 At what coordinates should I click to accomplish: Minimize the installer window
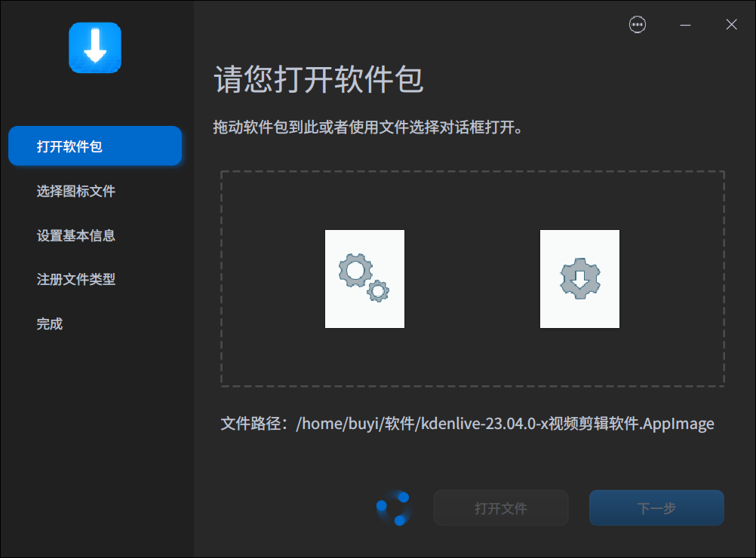[x=684, y=24]
